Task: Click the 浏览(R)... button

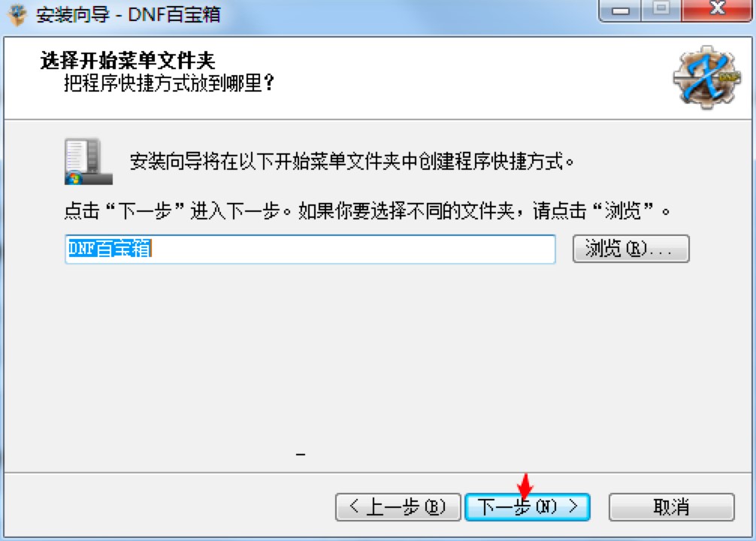Action: click(x=631, y=249)
